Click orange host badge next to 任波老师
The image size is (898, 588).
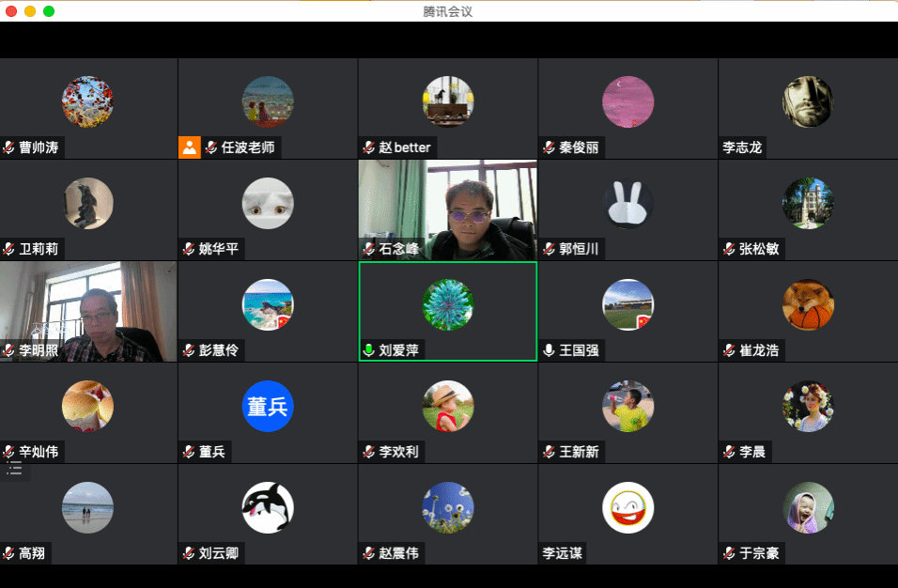tap(190, 147)
